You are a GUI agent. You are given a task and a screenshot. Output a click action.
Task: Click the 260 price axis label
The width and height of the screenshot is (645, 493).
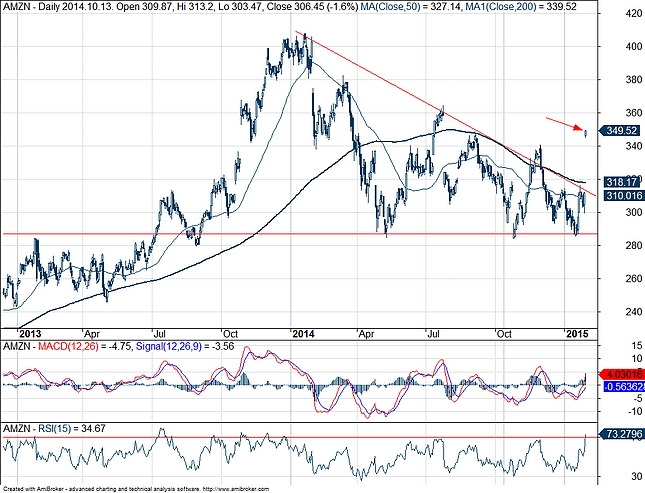[x=633, y=279]
